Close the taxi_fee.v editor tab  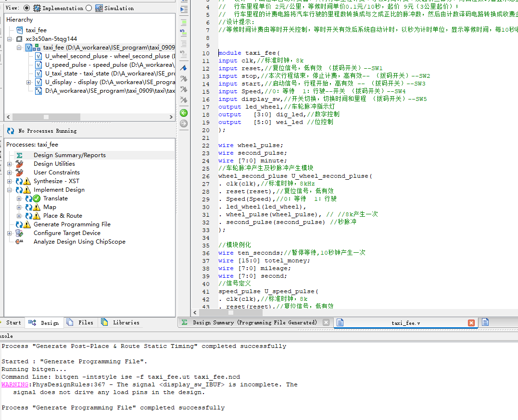471,323
